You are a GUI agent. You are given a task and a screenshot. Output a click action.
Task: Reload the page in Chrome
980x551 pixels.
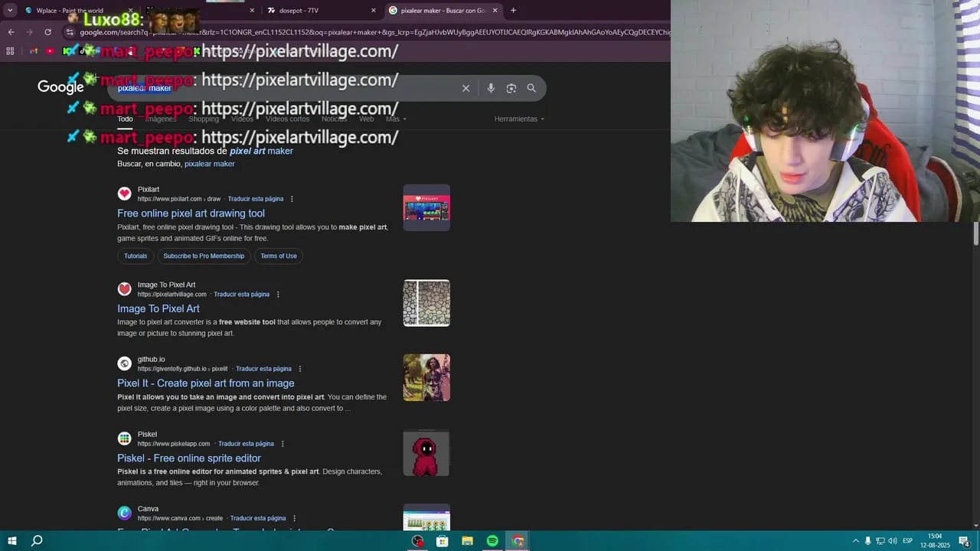click(47, 32)
